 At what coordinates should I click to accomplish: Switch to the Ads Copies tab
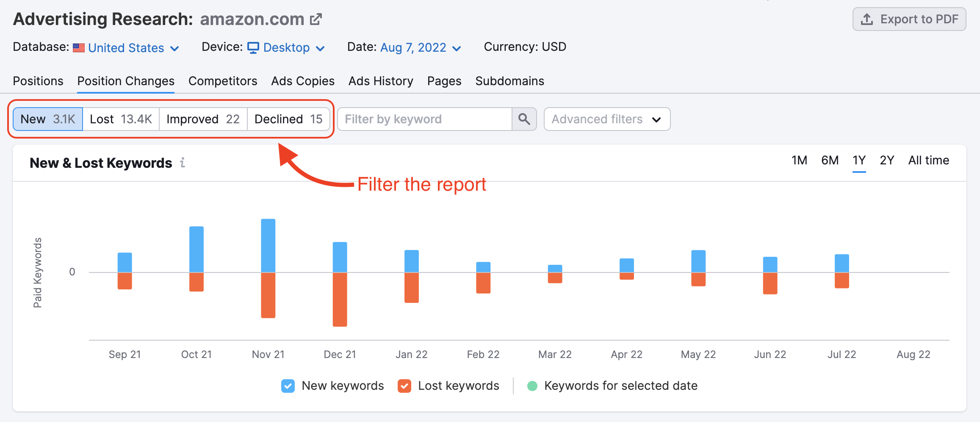(x=303, y=81)
